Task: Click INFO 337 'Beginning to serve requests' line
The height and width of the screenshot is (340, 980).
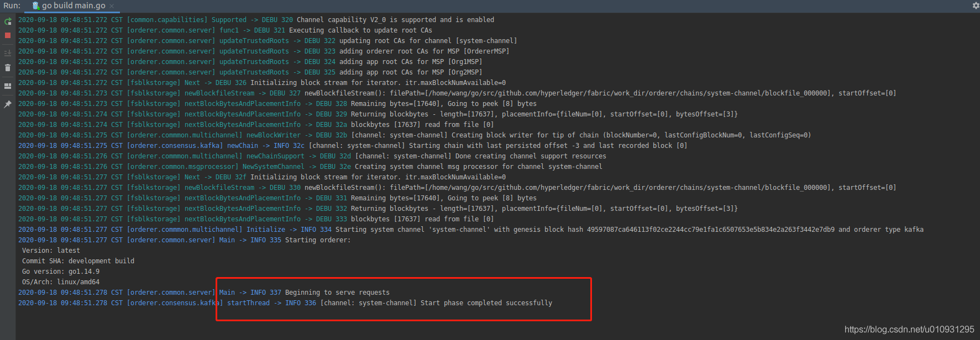Action: [204, 293]
